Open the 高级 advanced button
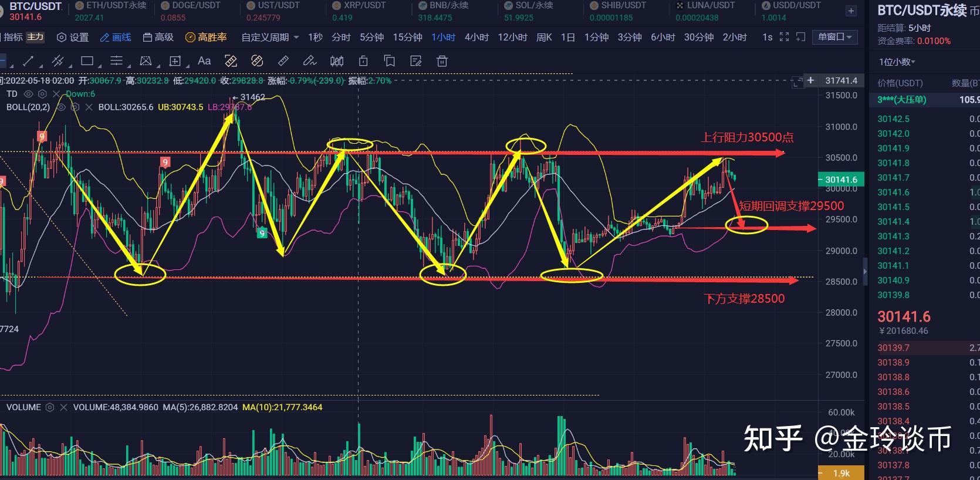 click(158, 37)
